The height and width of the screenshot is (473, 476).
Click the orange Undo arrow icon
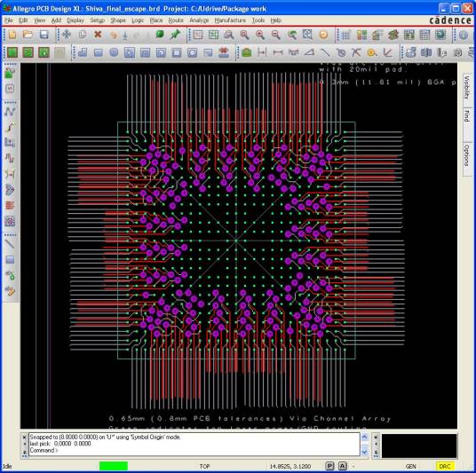click(114, 35)
